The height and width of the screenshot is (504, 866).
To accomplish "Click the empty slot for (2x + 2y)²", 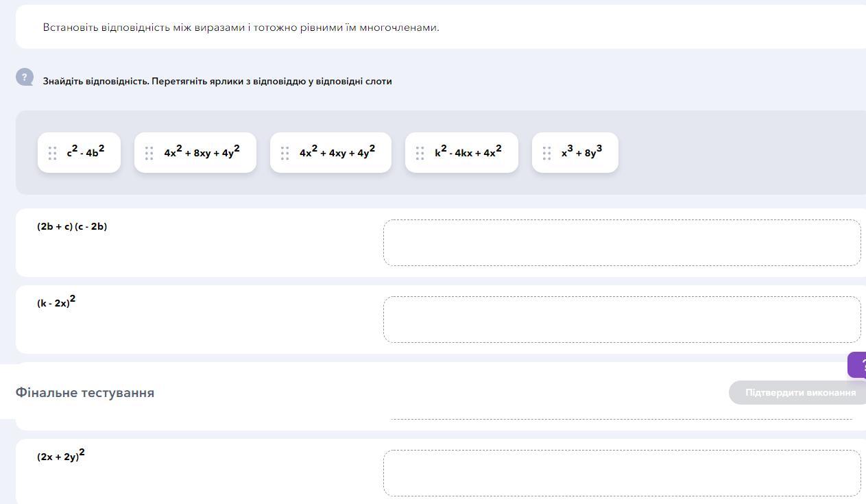I will (622, 473).
